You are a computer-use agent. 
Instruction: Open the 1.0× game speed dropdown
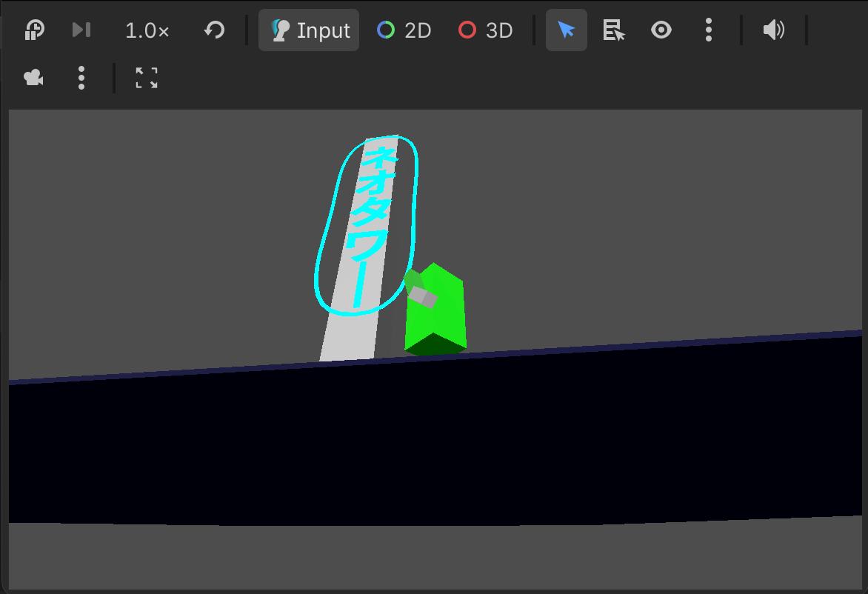(x=147, y=30)
